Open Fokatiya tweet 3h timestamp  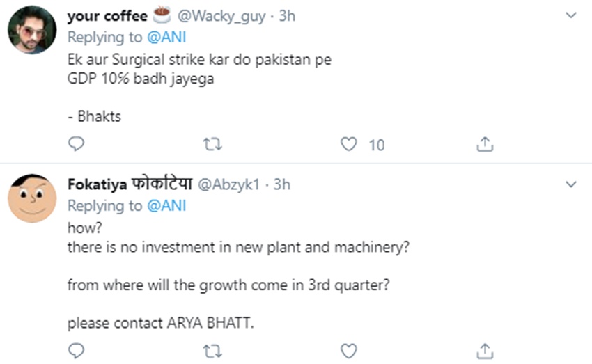pos(282,184)
